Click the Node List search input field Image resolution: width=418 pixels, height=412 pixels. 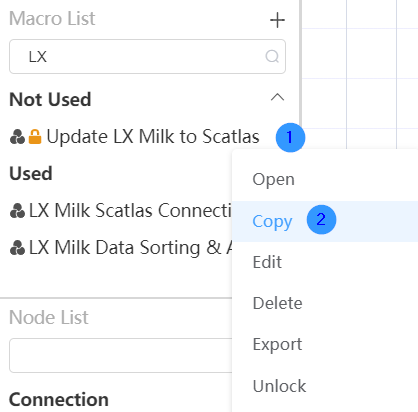[x=121, y=355]
